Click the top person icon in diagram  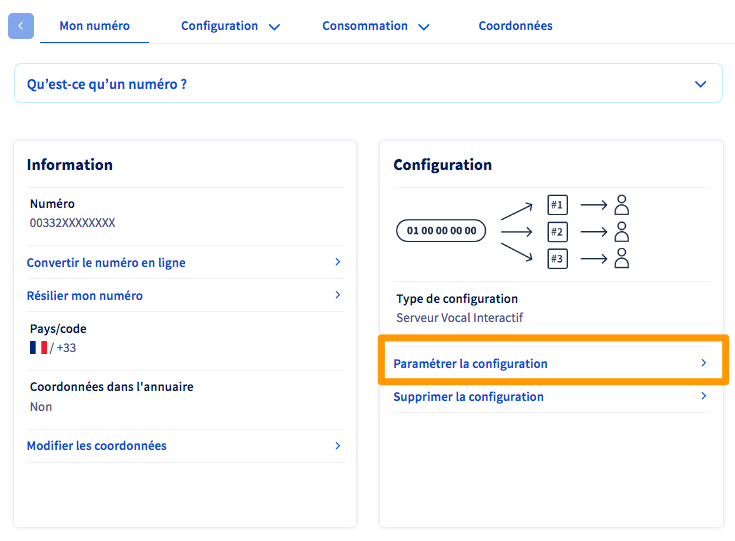coord(621,205)
